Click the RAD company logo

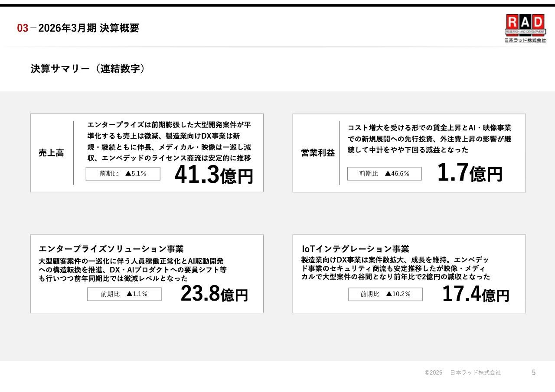point(526,28)
